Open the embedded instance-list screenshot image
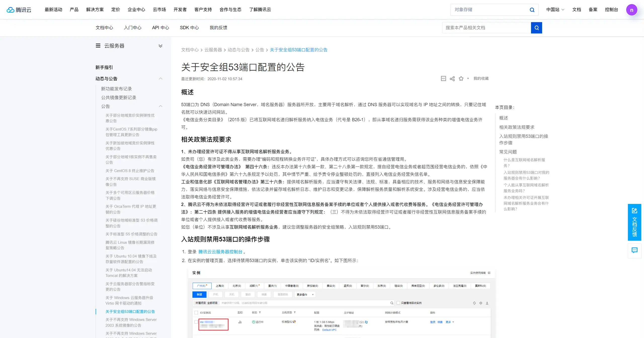Viewport: 644px width, 338px height. pyautogui.click(x=341, y=303)
